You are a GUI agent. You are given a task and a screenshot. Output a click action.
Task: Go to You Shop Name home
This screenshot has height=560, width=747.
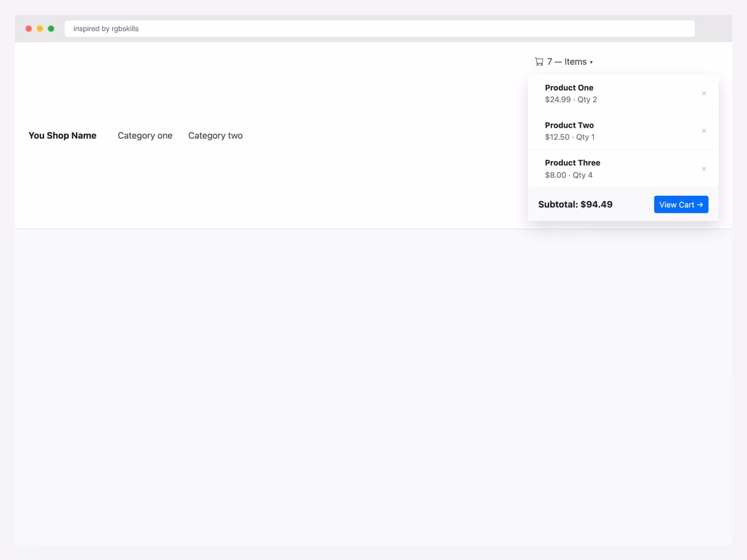(62, 136)
